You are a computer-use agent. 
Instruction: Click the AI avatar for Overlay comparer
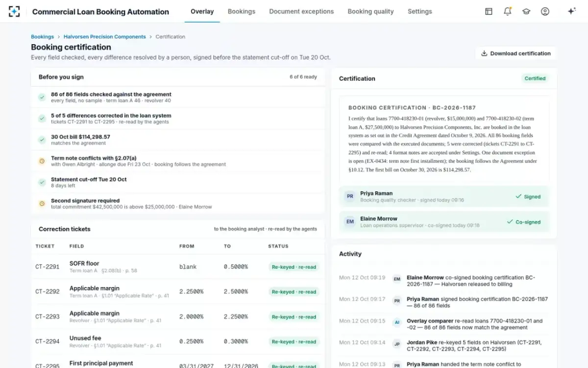(x=397, y=322)
